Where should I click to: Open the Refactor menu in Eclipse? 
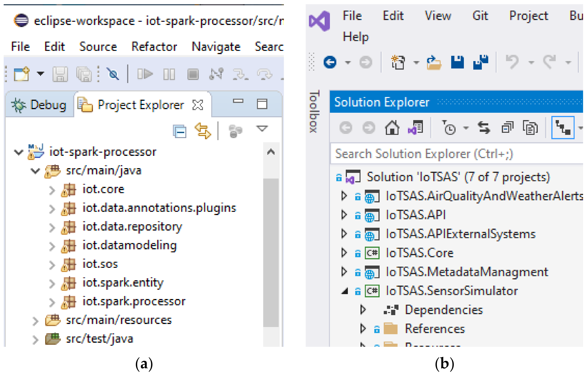[x=154, y=47]
